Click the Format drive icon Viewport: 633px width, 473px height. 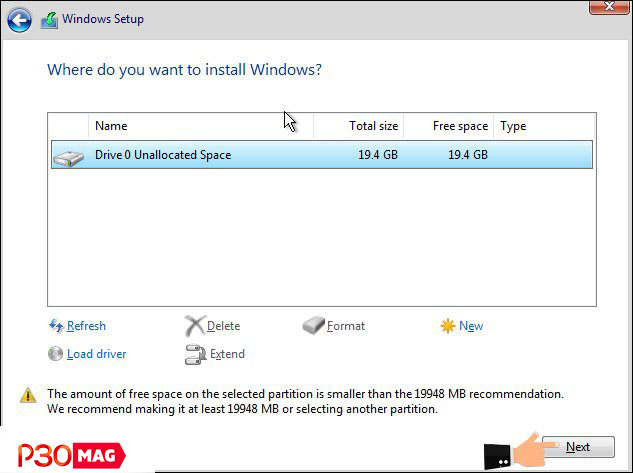point(313,325)
